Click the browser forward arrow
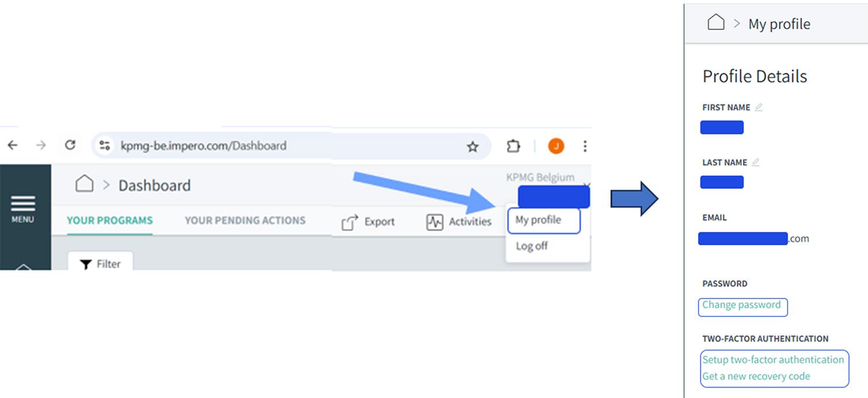This screenshot has width=868, height=398. coord(41,145)
